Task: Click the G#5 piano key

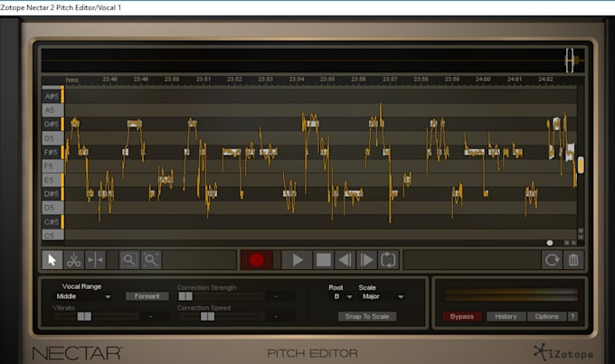Action: tap(52, 125)
